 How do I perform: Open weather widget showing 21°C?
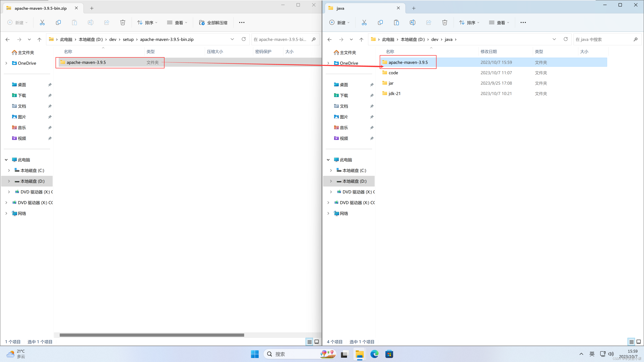[x=16, y=354]
